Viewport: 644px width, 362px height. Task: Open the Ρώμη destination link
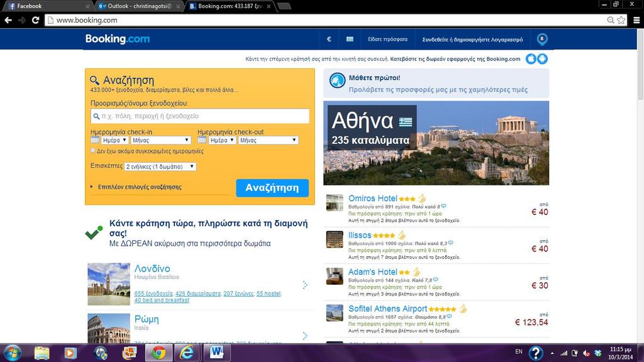146,319
